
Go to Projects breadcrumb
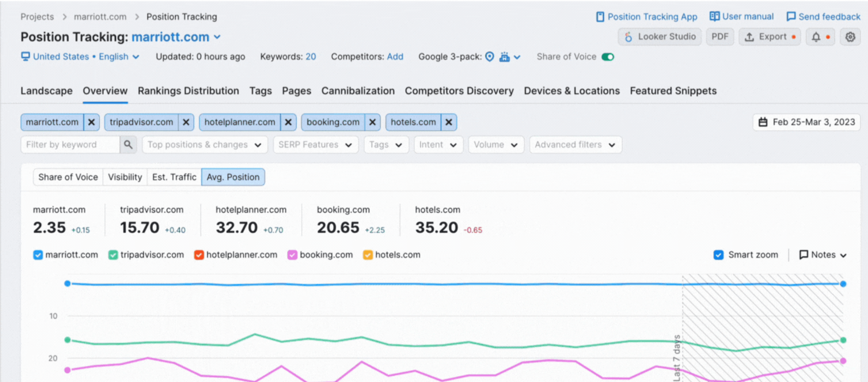pyautogui.click(x=37, y=17)
